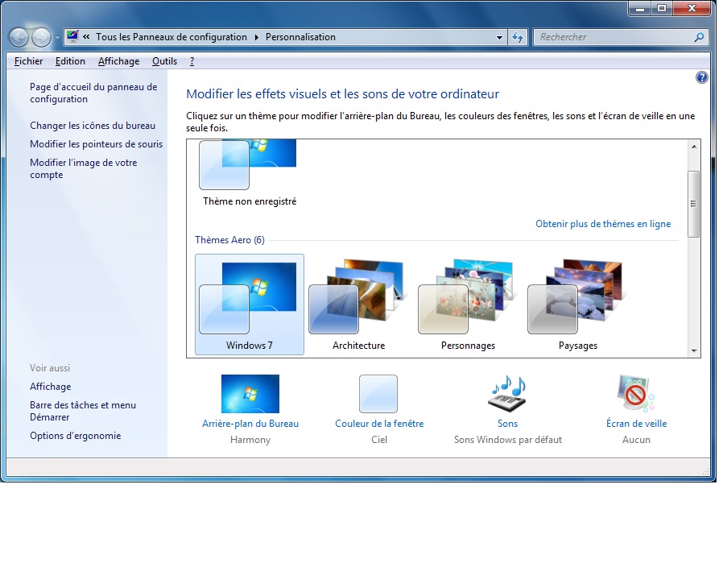Click Obtenir plus de thèmes en ligne
Image resolution: width=723 pixels, height=588 pixels.
(603, 224)
